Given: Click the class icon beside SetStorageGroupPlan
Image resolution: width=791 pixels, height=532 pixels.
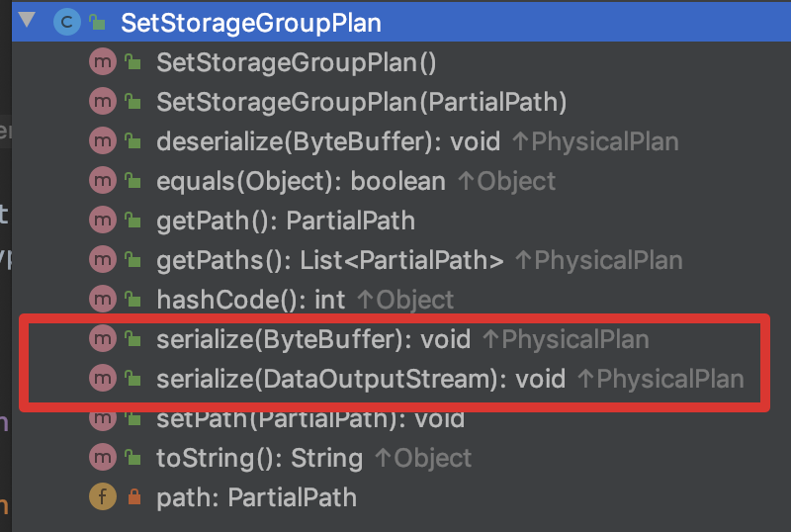Looking at the screenshot, I should click(x=67, y=22).
